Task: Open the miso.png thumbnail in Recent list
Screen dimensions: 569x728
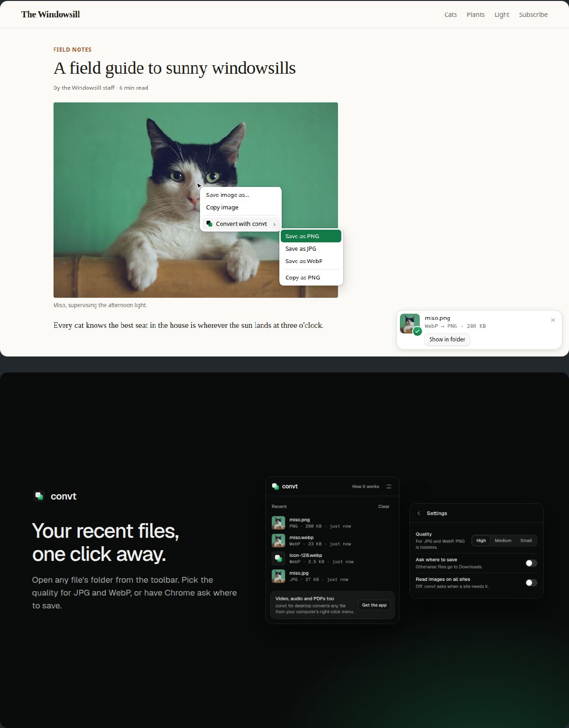Action: [278, 523]
